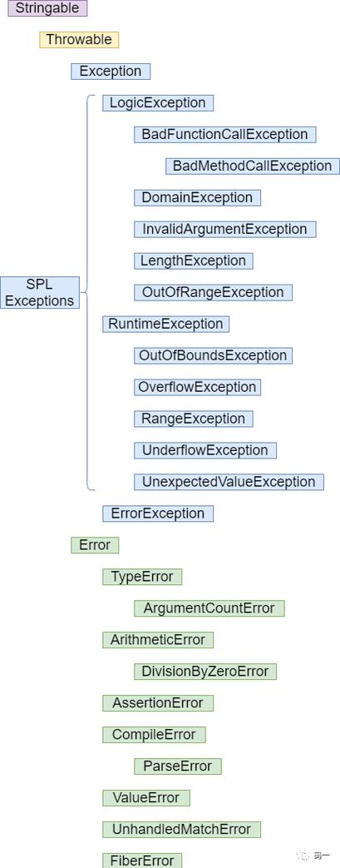
Task: Click DivisionByZeroError box
Action: click(x=205, y=671)
